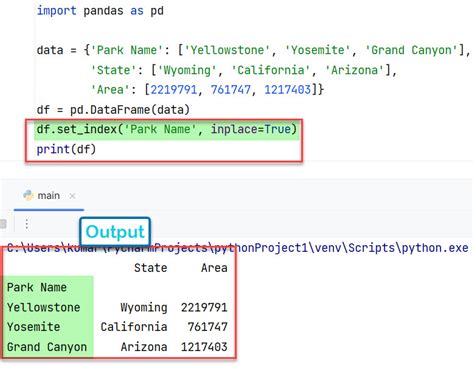Select the main run tab
The width and height of the screenshot is (474, 365).
tap(49, 195)
